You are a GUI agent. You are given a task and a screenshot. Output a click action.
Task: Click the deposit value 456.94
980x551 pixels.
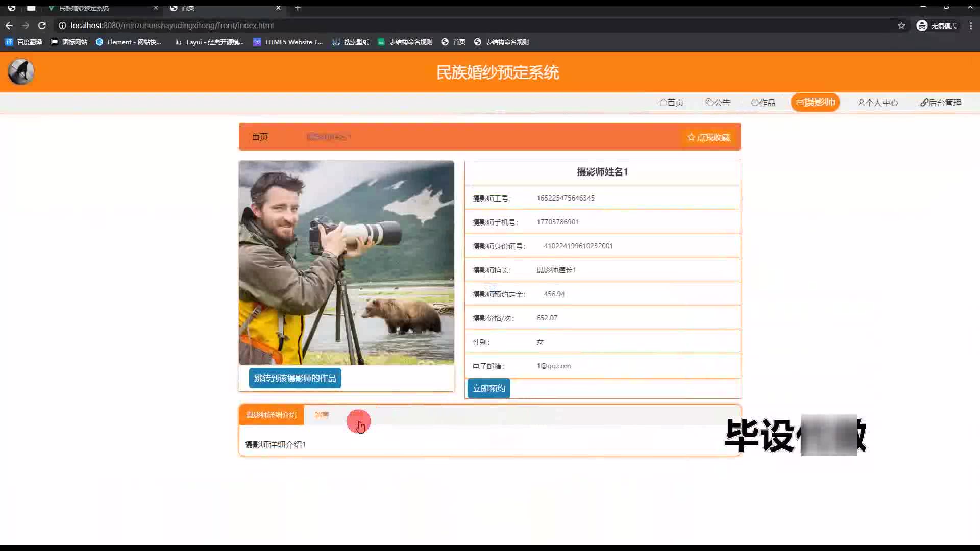point(554,294)
